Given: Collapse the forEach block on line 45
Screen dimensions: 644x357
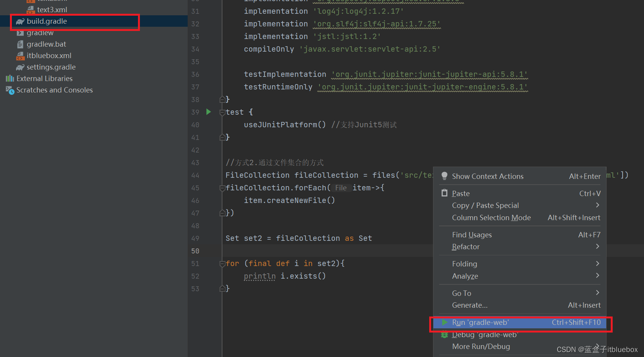Looking at the screenshot, I should click(222, 188).
